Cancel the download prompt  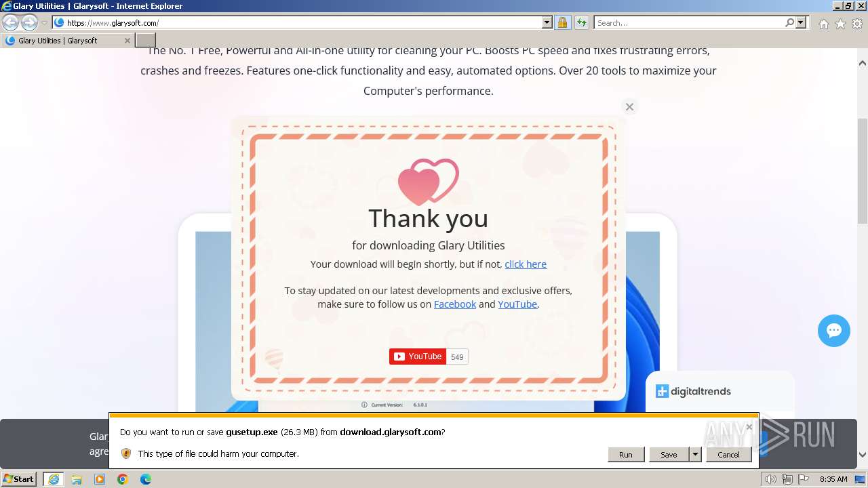728,455
